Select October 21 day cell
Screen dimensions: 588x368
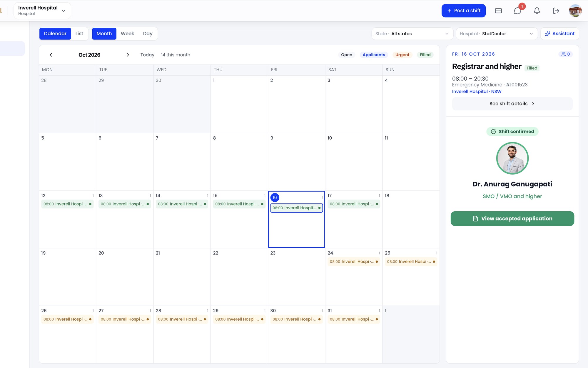point(182,277)
